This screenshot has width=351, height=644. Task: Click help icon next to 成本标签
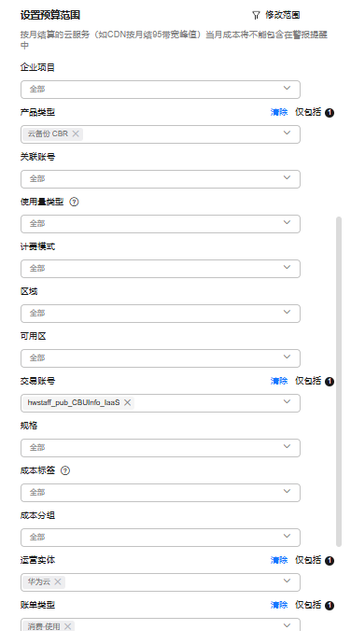click(65, 470)
